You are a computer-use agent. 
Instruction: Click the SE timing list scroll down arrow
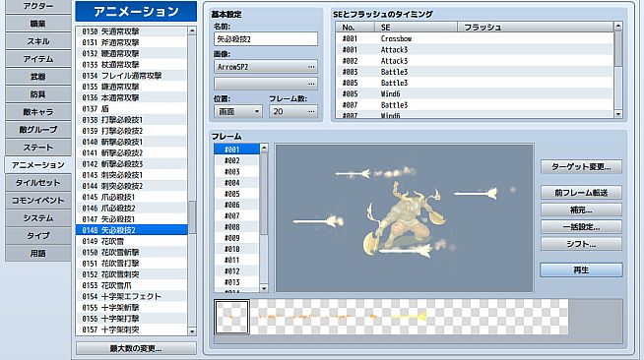point(618,114)
